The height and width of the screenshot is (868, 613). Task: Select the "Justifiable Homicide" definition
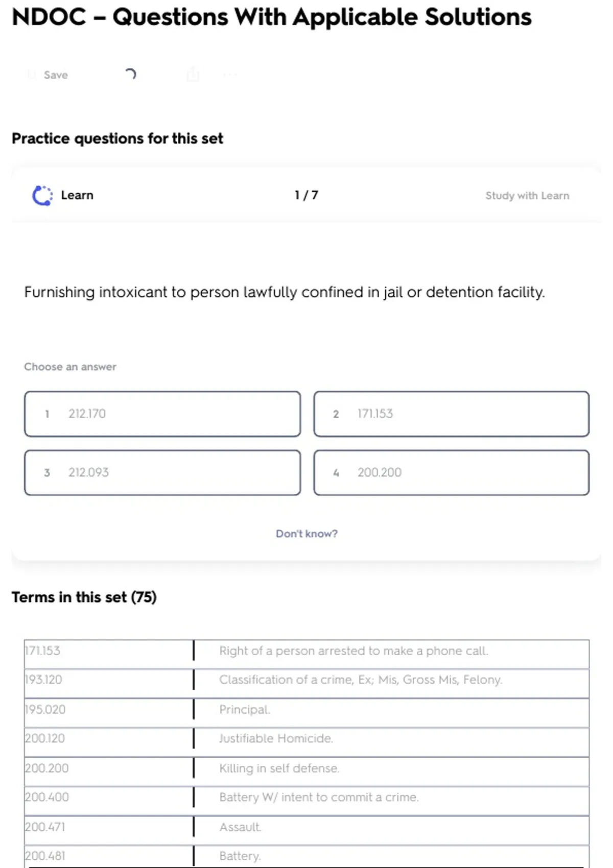pyautogui.click(x=276, y=739)
